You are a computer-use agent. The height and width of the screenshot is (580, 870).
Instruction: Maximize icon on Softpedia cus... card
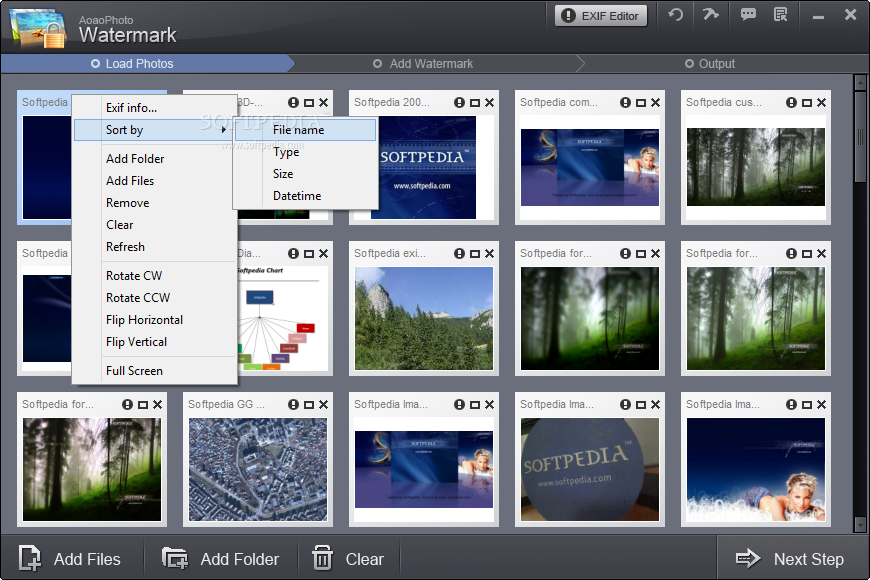[807, 103]
